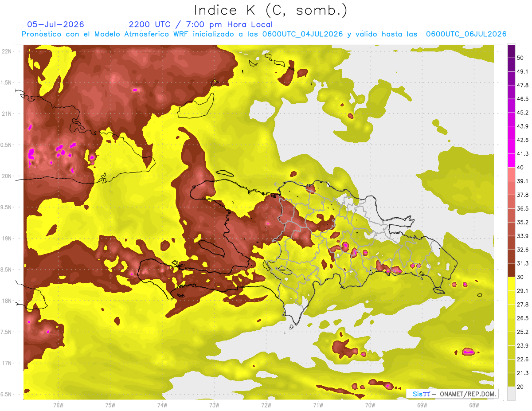532x411 pixels.
Task: Click the 17N latitude label
Action: pyautogui.click(x=7, y=363)
